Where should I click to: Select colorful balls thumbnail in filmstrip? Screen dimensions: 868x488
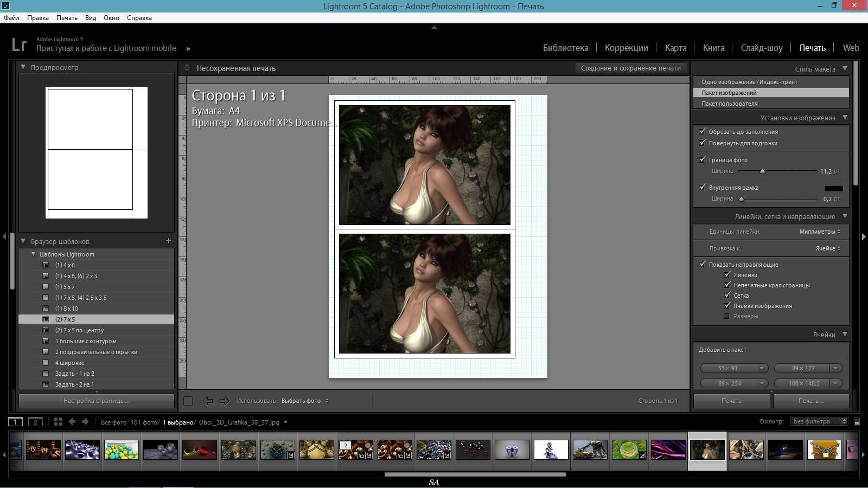pyautogui.click(x=122, y=450)
